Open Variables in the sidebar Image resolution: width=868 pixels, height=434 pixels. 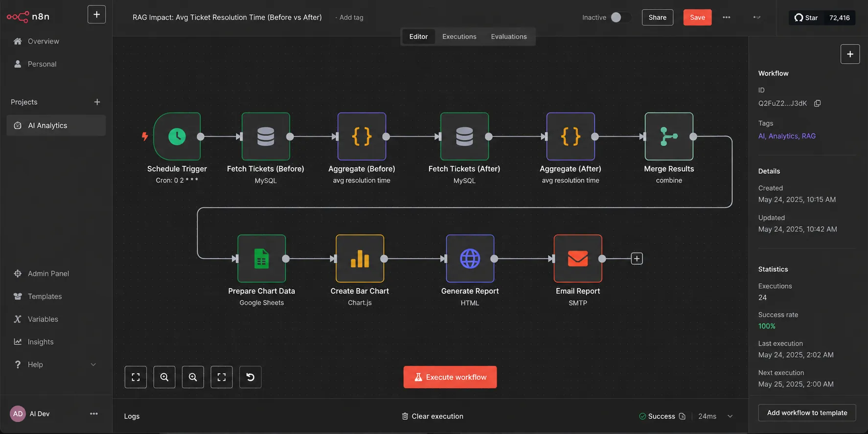[x=43, y=319]
